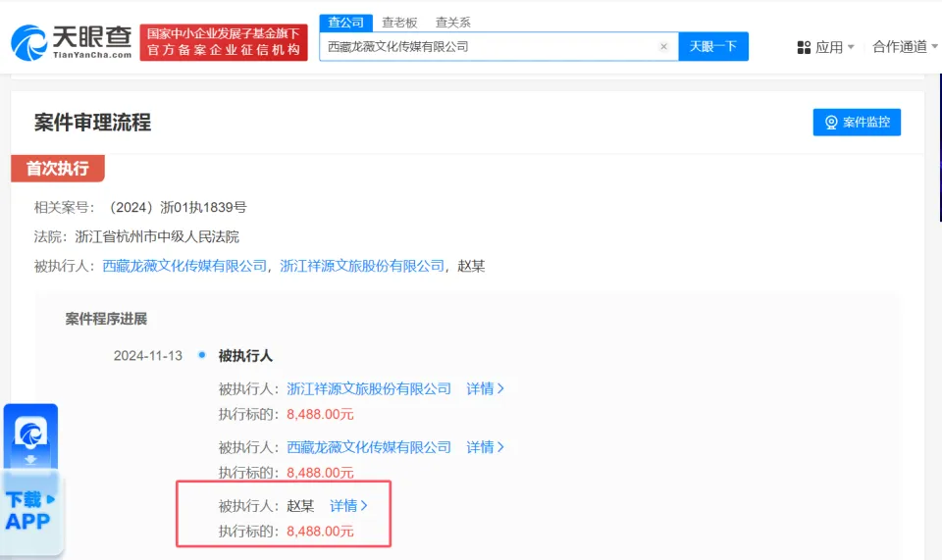
Task: Switch to the 查老板 tab
Action: pos(399,23)
